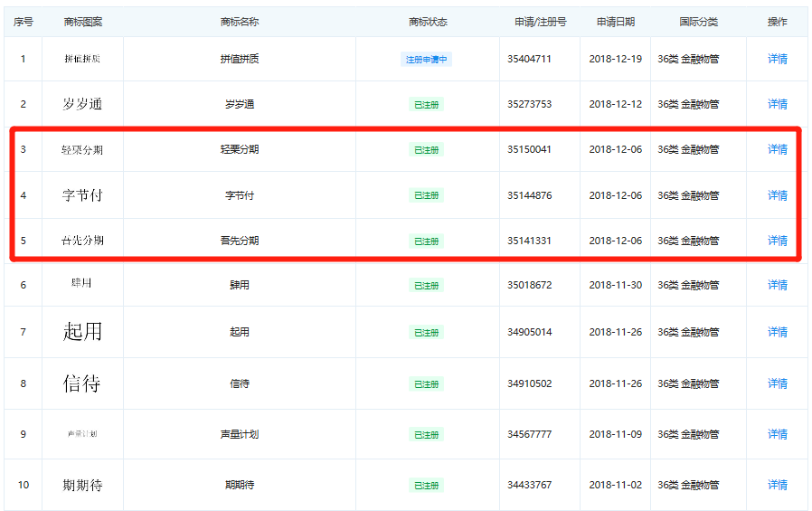Viewport: 812px width, 511px height.
Task: Click the 商标名称 column header
Action: click(240, 22)
